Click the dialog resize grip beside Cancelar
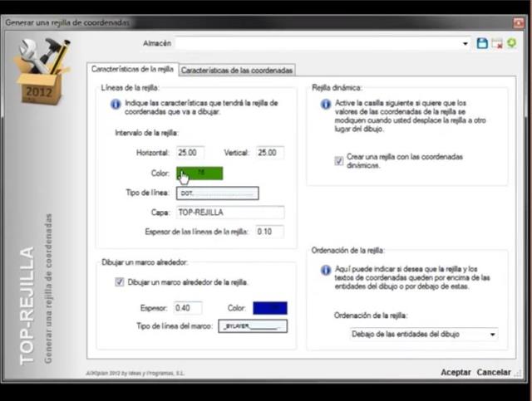The image size is (532, 401). [518, 374]
